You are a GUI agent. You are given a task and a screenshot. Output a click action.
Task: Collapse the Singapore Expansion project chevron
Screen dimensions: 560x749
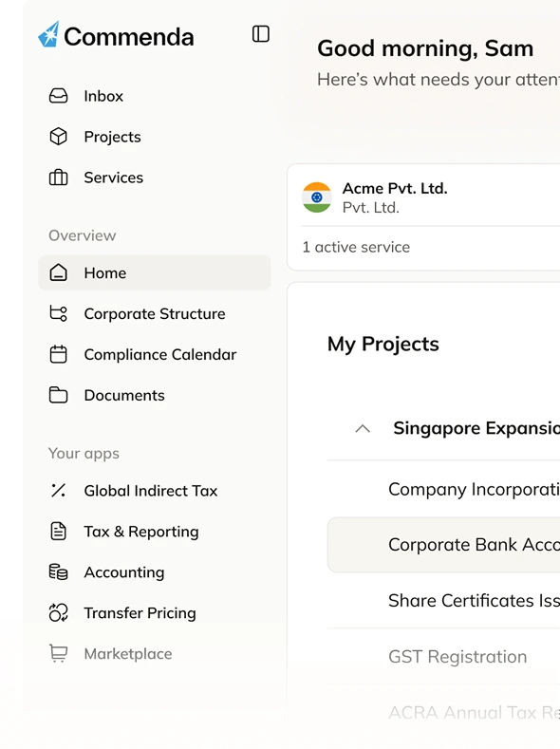[363, 428]
